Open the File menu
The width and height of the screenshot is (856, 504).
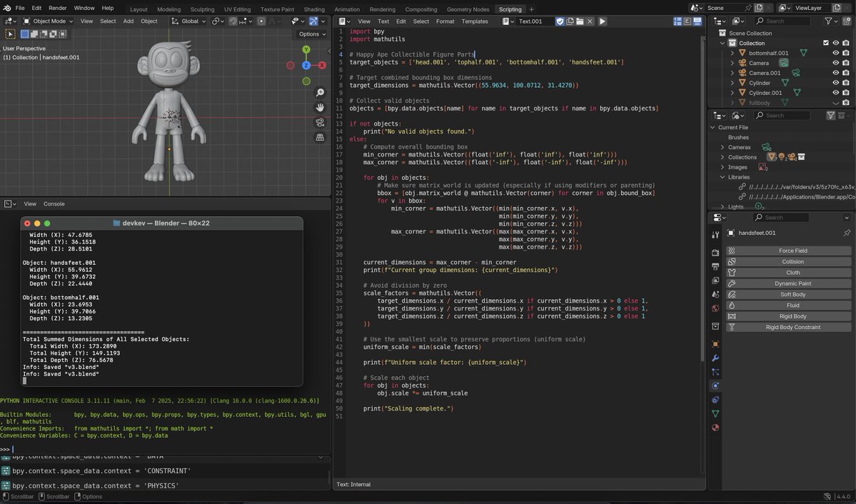tap(20, 8)
